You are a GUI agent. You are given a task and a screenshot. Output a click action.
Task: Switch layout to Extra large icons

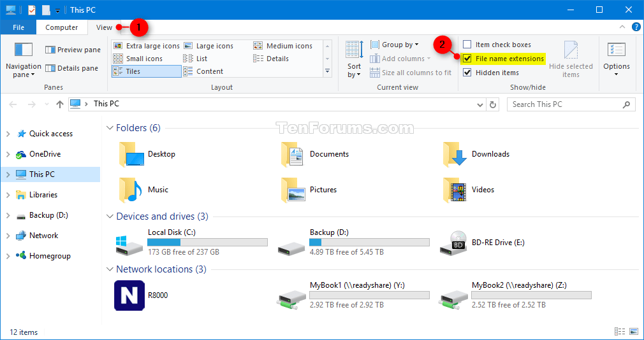coord(146,46)
